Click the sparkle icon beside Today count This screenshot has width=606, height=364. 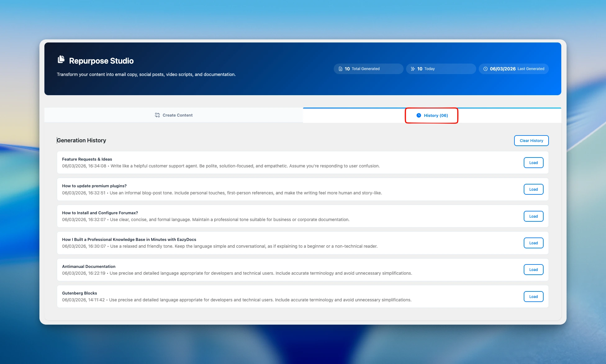[x=413, y=69]
